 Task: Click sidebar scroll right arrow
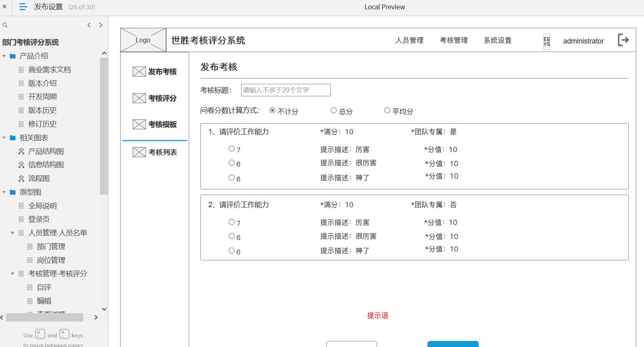click(x=96, y=318)
